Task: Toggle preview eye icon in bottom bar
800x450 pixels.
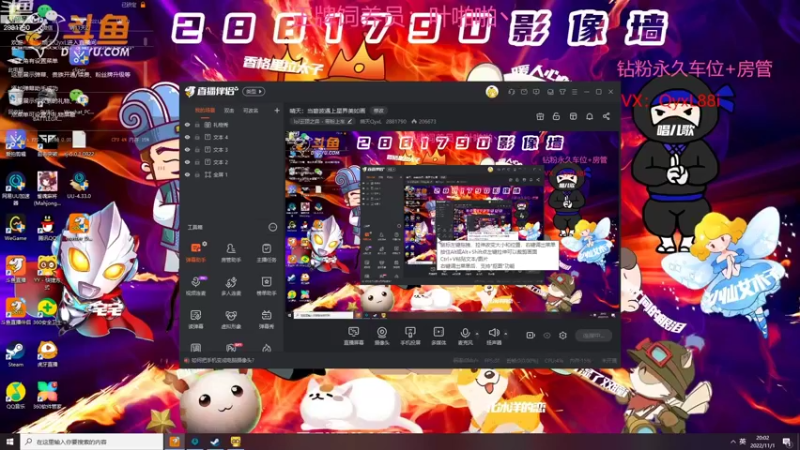Action: 547,335
